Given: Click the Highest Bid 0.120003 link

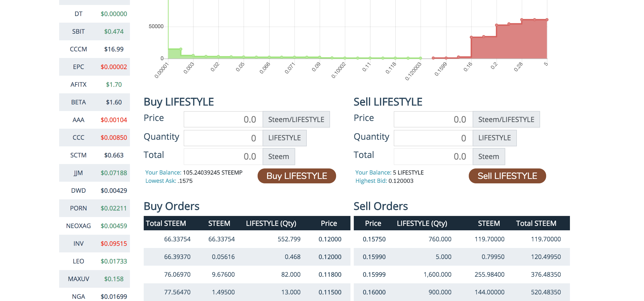Looking at the screenshot, I should tap(384, 181).
